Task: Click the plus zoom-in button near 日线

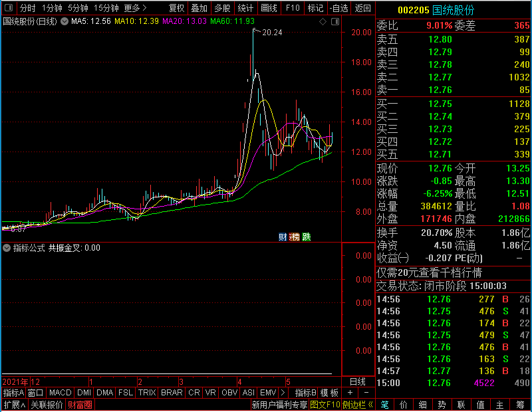Action: pos(350,393)
